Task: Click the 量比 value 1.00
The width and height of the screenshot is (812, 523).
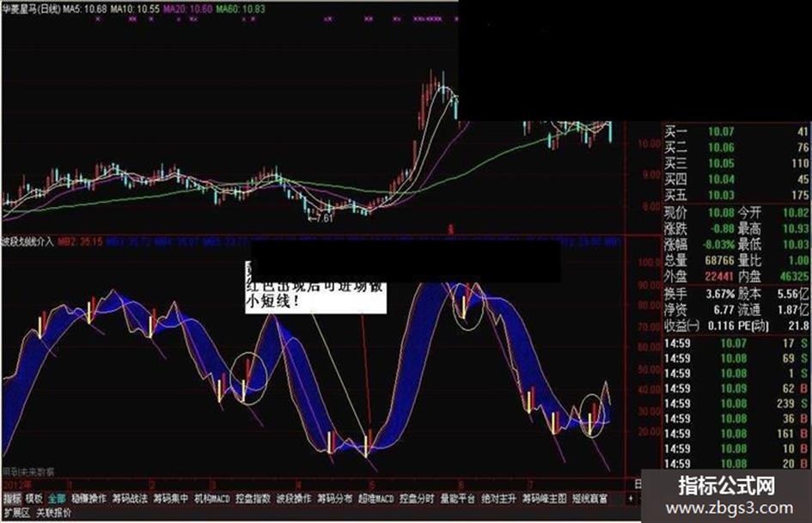Action: pos(798,260)
